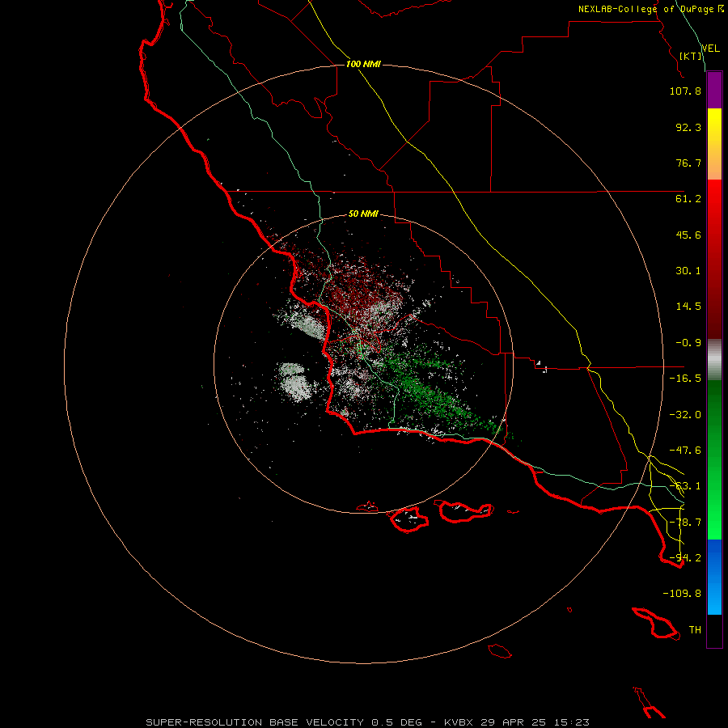
Task: Click the yellow-orange segment of velocity color bar
Action: click(x=714, y=144)
